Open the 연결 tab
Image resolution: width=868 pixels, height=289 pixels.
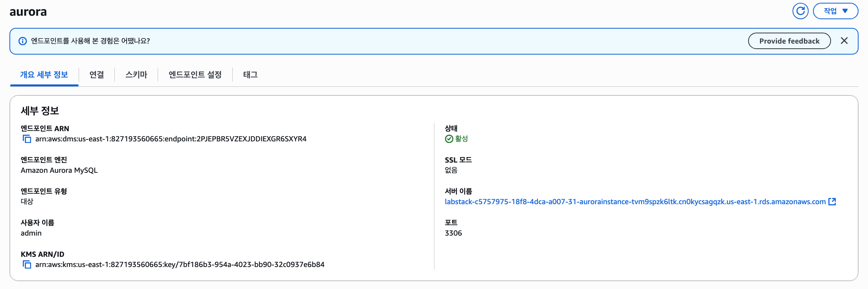(97, 75)
